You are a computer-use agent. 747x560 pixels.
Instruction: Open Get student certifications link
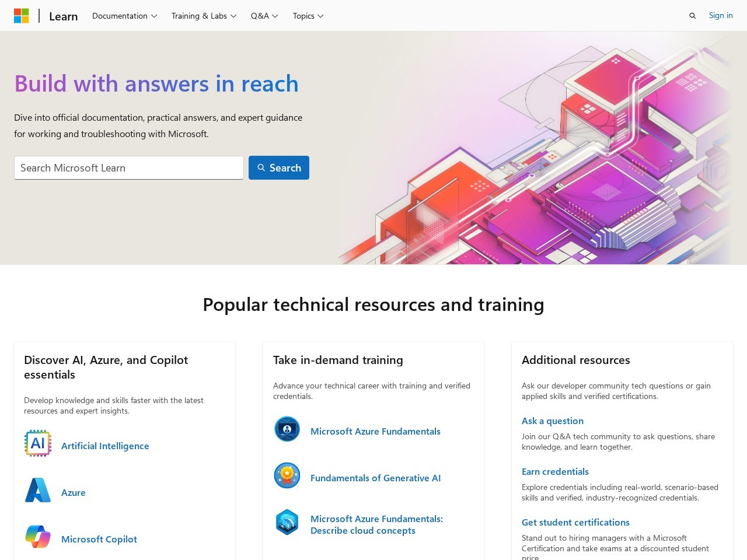[575, 522]
